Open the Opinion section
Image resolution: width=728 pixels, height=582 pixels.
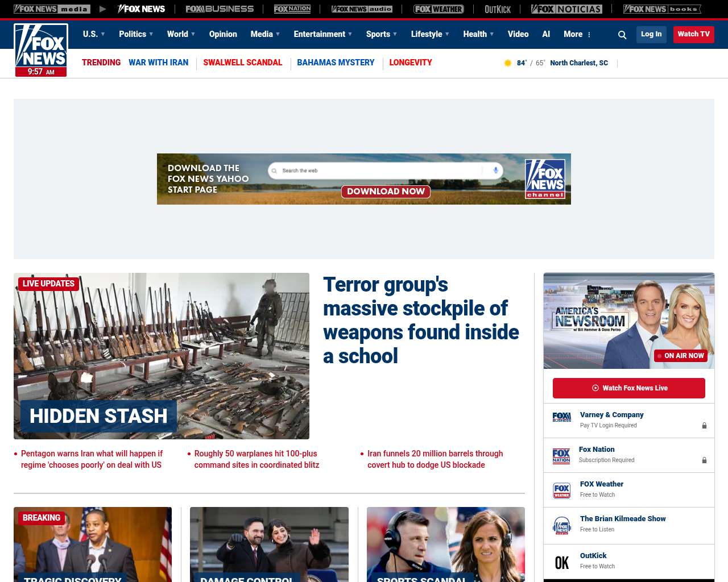(x=223, y=34)
